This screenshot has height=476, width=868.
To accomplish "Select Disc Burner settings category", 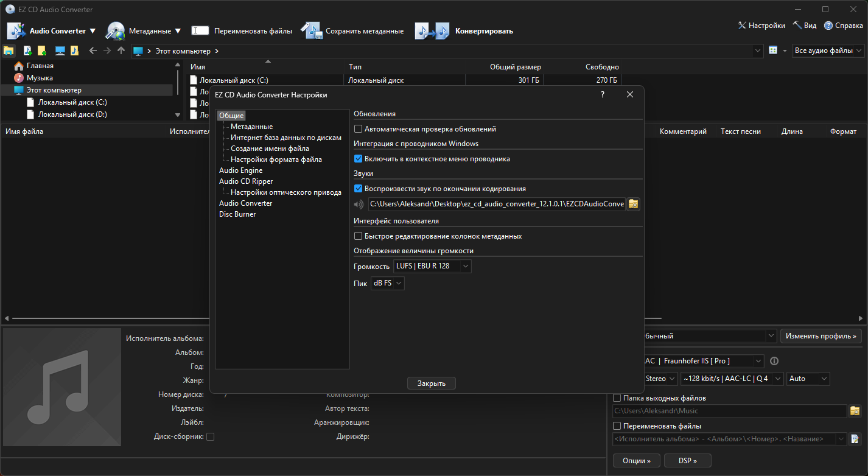I will (237, 214).
